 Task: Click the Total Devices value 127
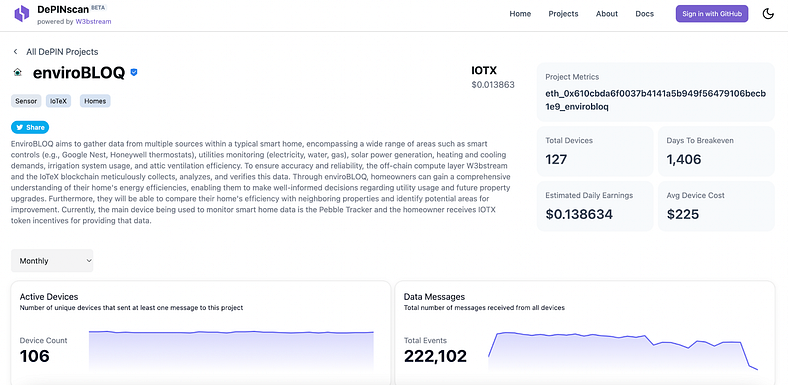[x=556, y=159]
